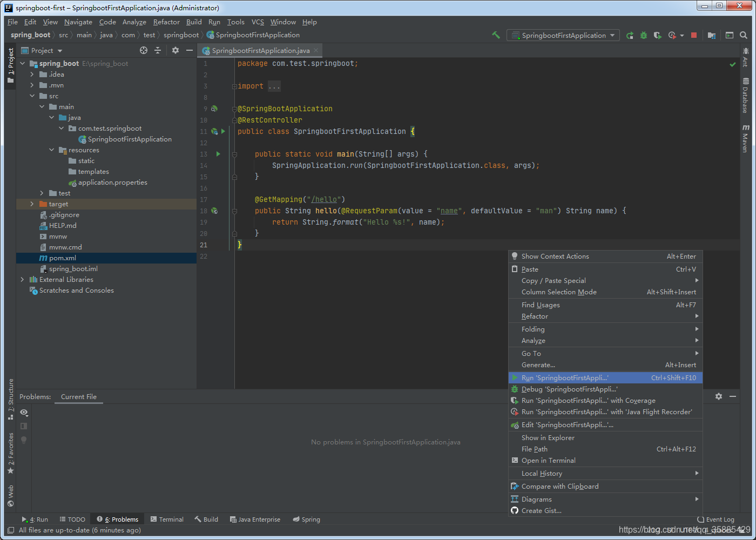Toggle tool window quick access icon in status bar
Viewport: 756px width, 540px height.
point(10,530)
